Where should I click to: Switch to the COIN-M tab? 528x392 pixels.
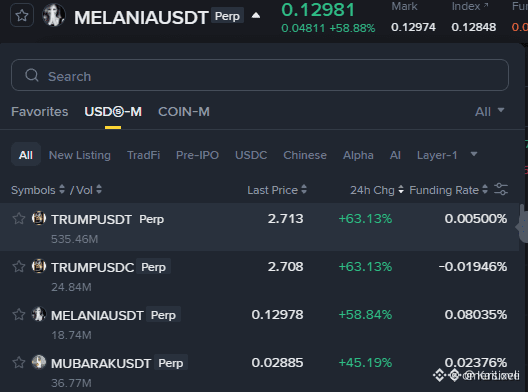pos(184,111)
